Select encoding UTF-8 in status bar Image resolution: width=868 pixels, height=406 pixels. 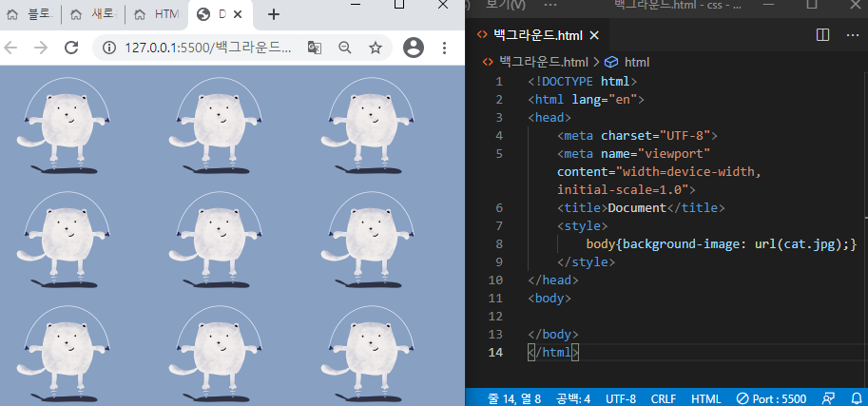point(621,398)
